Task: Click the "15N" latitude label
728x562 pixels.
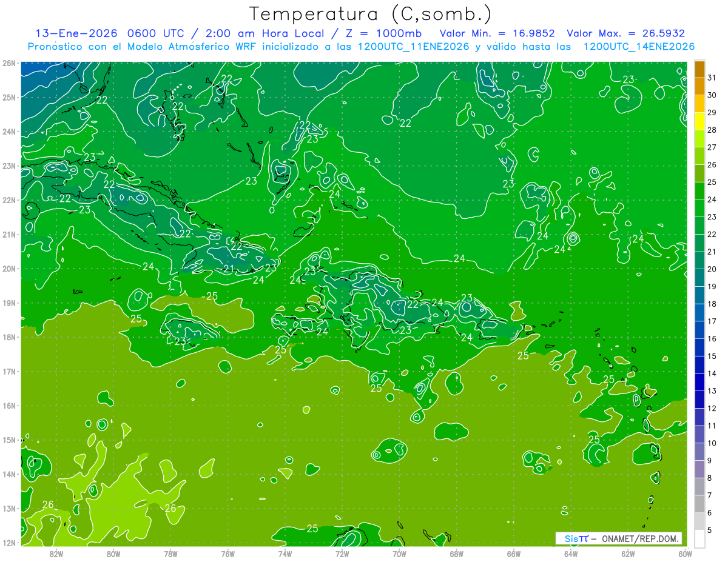Action: 8,440
